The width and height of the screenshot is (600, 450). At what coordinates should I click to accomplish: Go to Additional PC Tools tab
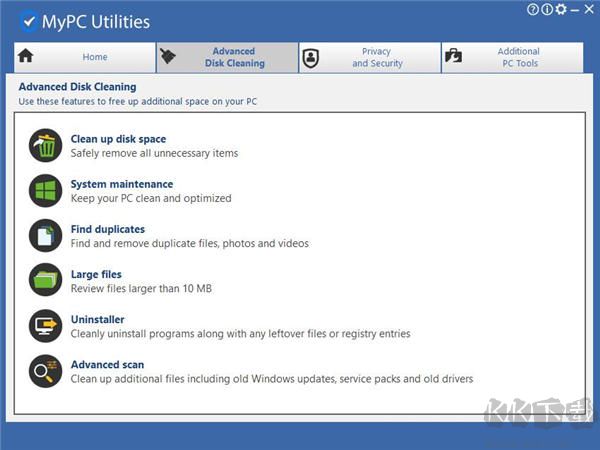pyautogui.click(x=513, y=57)
